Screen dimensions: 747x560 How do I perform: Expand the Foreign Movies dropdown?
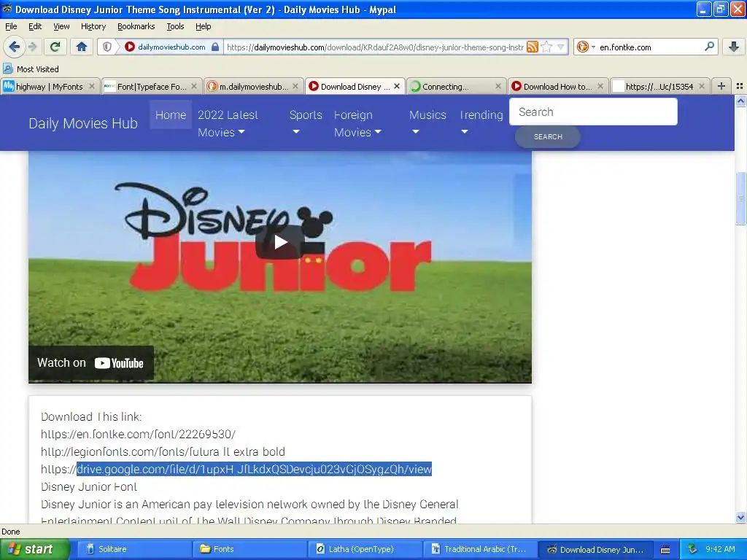click(357, 123)
